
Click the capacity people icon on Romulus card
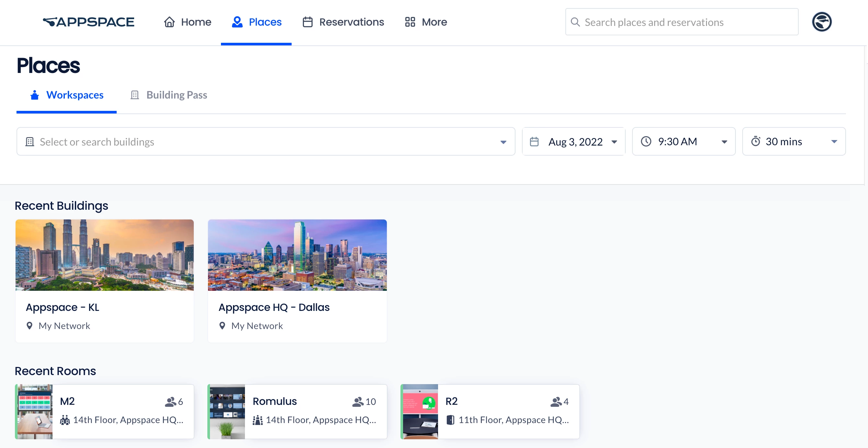click(x=357, y=401)
